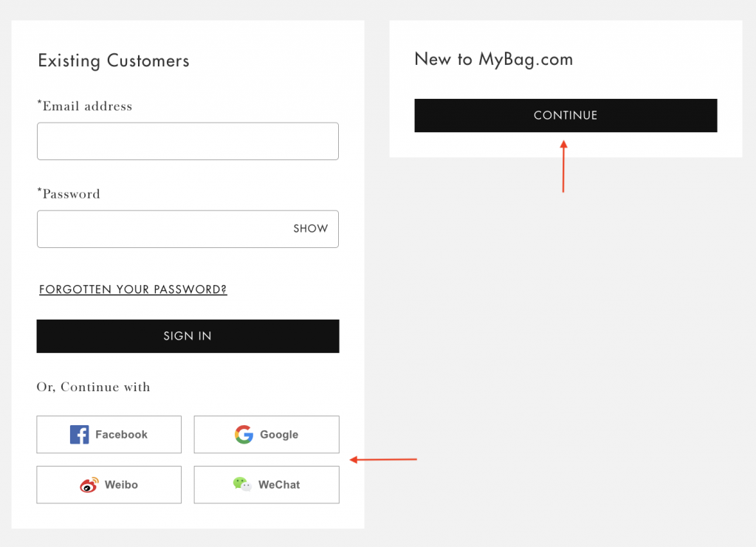Click the Weibo text label
This screenshot has height=547, width=756.
(x=121, y=485)
